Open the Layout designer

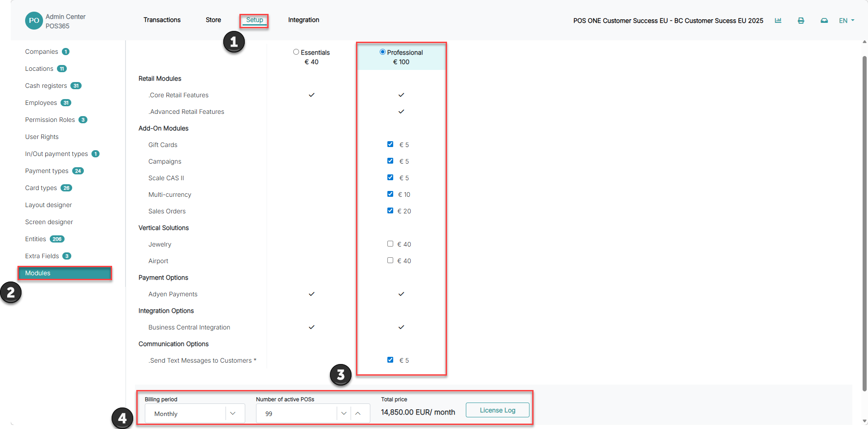click(48, 205)
